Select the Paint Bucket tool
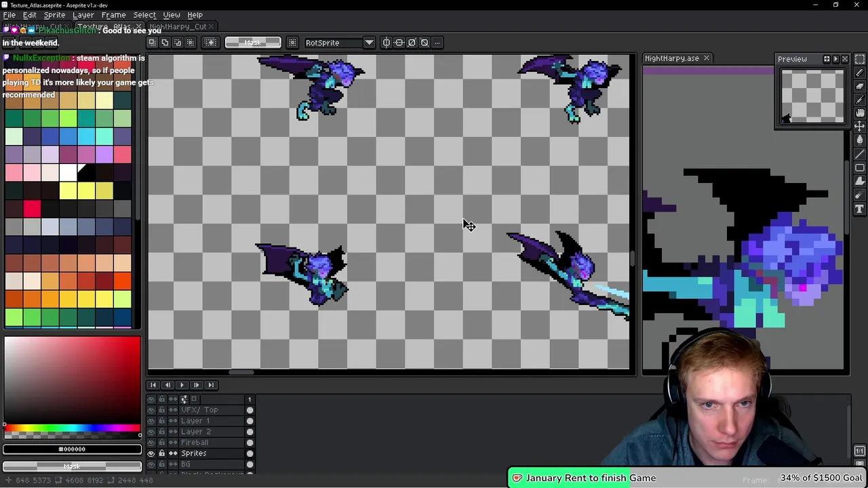This screenshot has height=488, width=868. tap(860, 140)
